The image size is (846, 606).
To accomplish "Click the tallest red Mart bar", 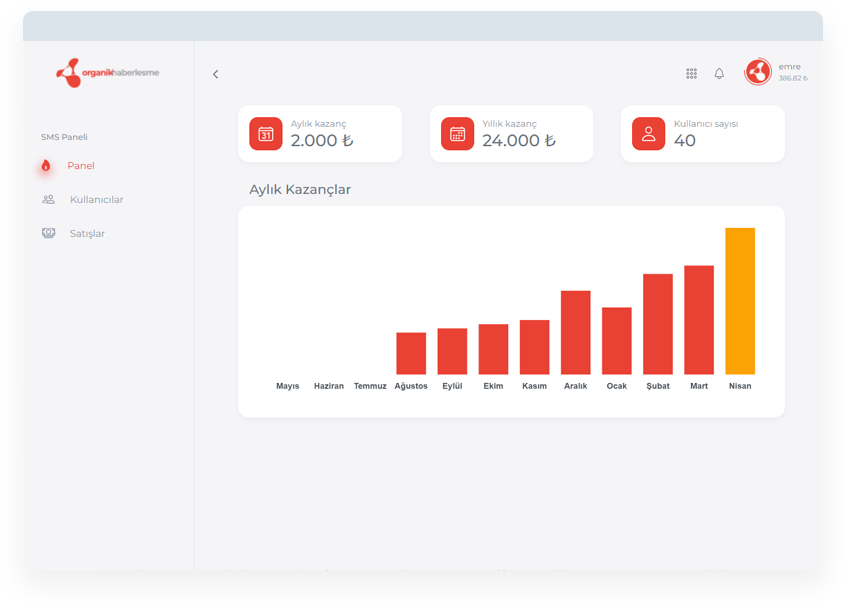I will (x=698, y=320).
